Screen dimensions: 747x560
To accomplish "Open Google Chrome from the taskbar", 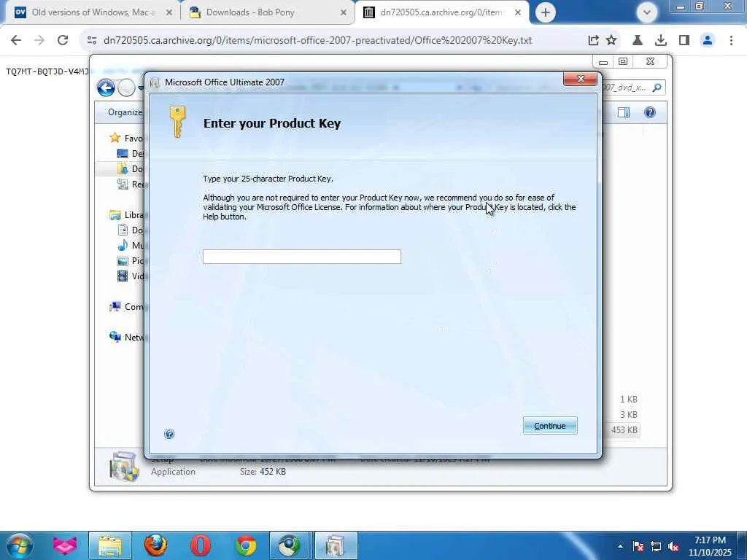I will 246,545.
